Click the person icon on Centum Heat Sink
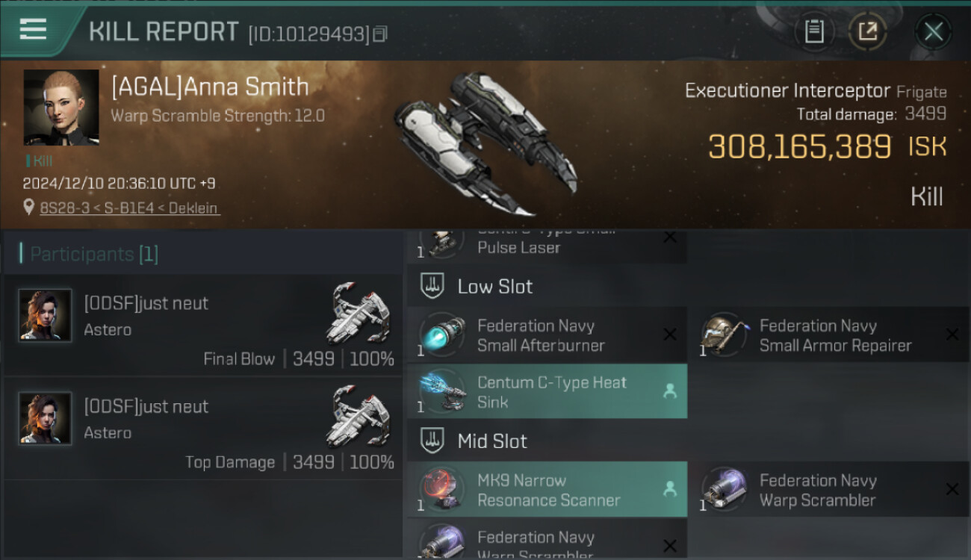Image resolution: width=971 pixels, height=560 pixels. click(x=670, y=391)
